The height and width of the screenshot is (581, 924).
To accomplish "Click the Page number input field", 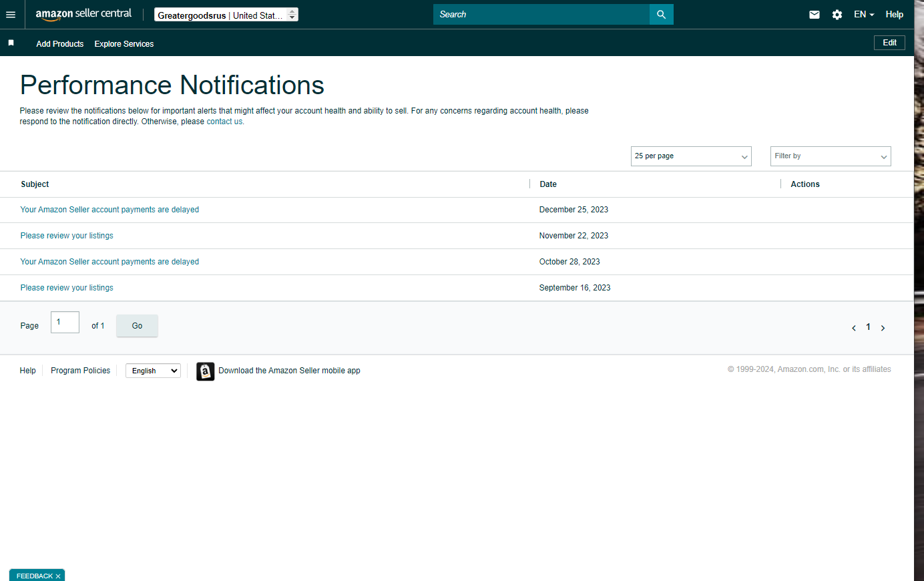I will (x=65, y=322).
